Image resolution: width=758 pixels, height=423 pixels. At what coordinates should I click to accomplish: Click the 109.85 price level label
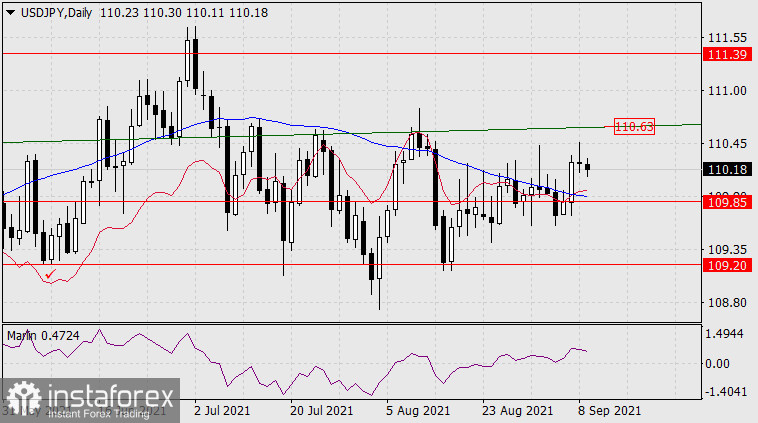[726, 201]
